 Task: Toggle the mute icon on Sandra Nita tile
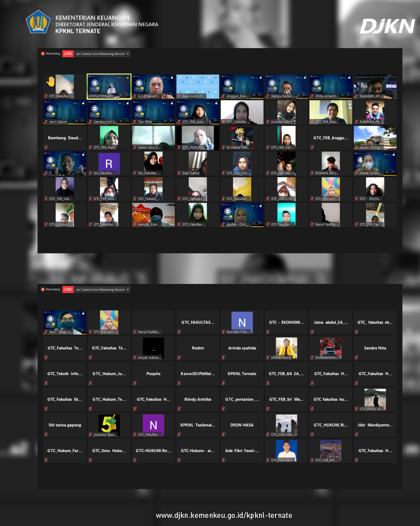point(356,357)
